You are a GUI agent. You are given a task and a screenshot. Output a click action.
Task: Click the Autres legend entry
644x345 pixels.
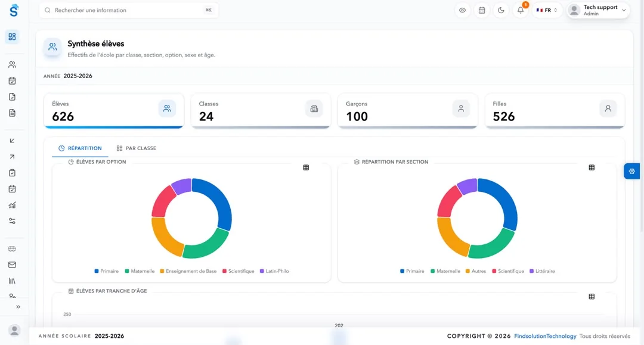(476, 271)
